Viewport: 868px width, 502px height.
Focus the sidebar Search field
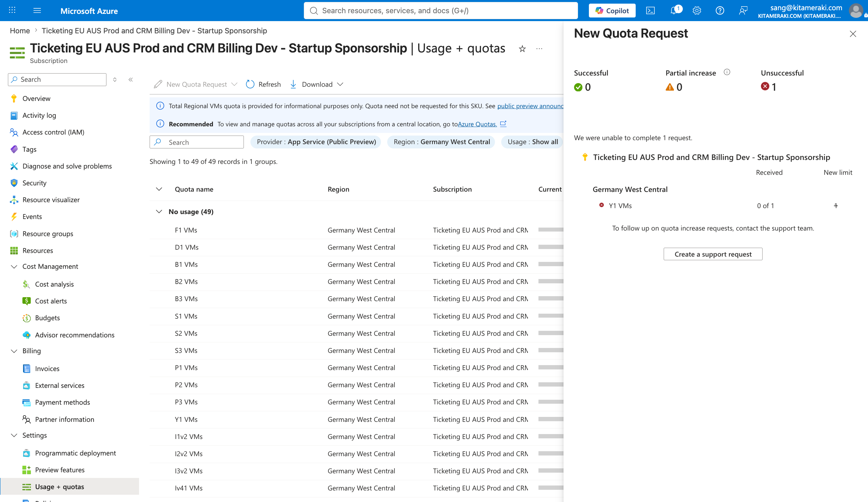[57, 79]
